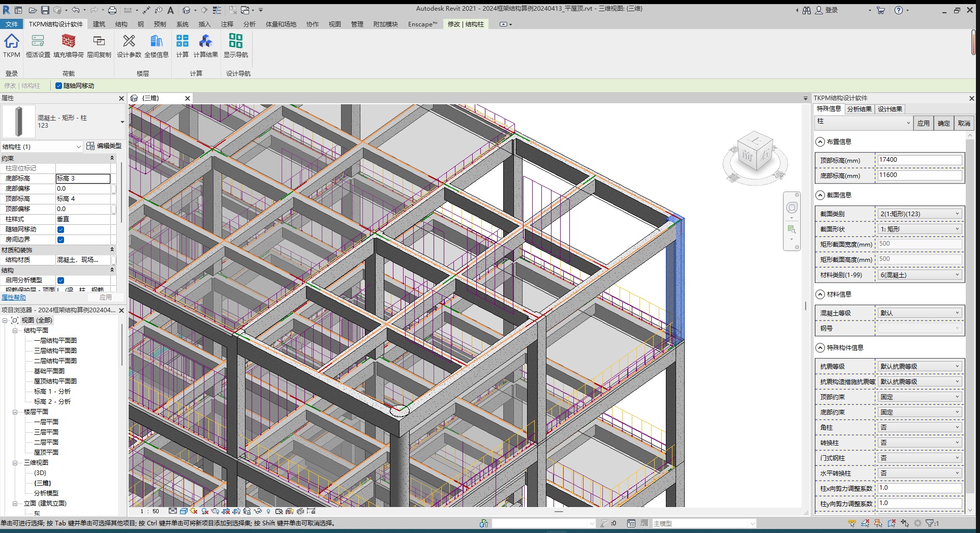Switch to 设计结果 tab in TKPM panel

coord(890,109)
